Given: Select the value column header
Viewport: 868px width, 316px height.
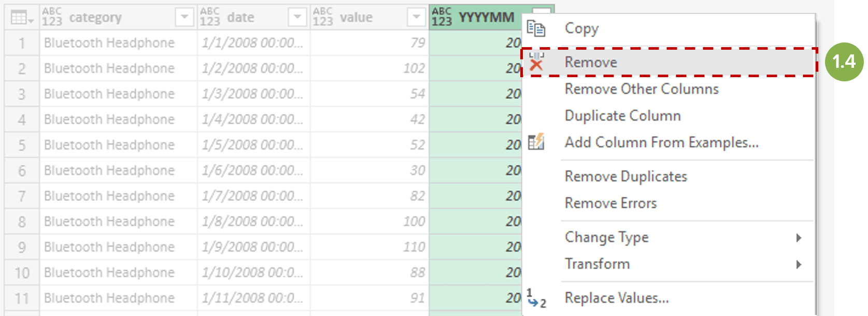Looking at the screenshot, I should click(x=369, y=18).
